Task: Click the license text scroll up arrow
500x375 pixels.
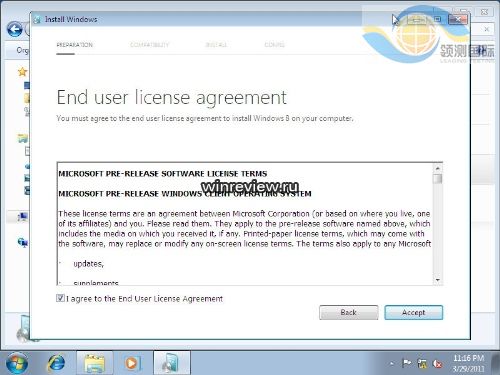Action: click(x=438, y=168)
